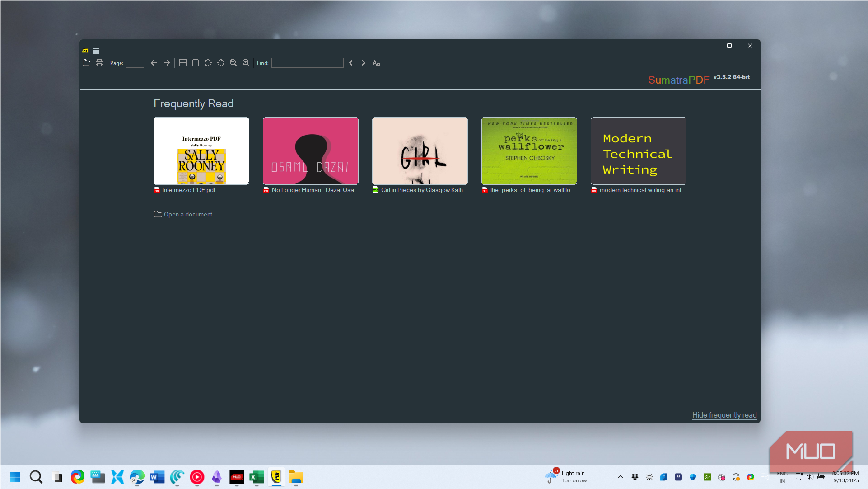The width and height of the screenshot is (868, 489).
Task: Click into the Find search field
Action: (308, 63)
